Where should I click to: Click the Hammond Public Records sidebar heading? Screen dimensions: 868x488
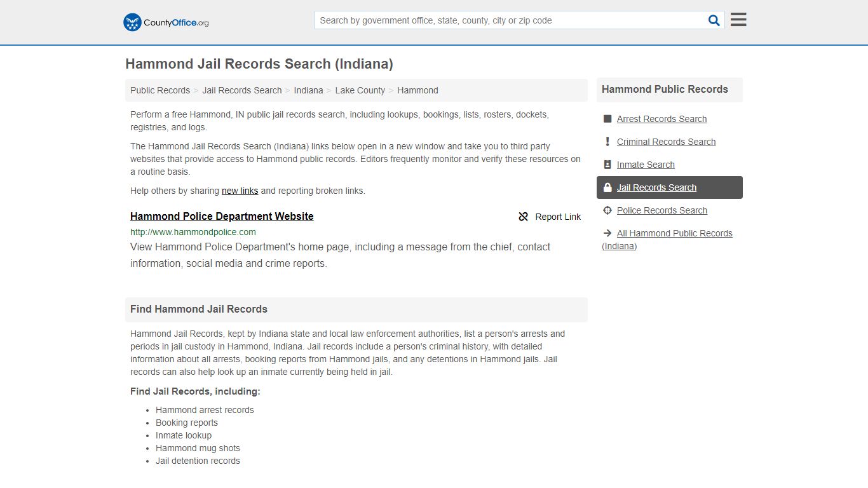[x=665, y=90]
